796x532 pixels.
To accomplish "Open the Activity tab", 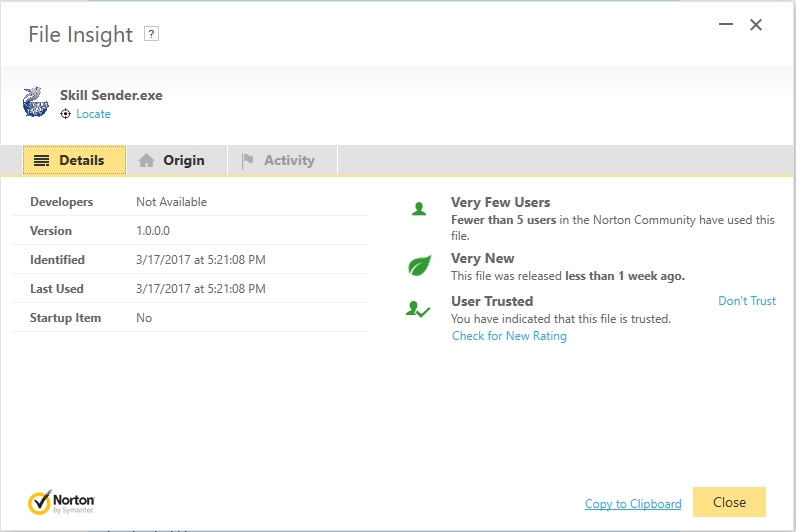I will click(x=282, y=160).
